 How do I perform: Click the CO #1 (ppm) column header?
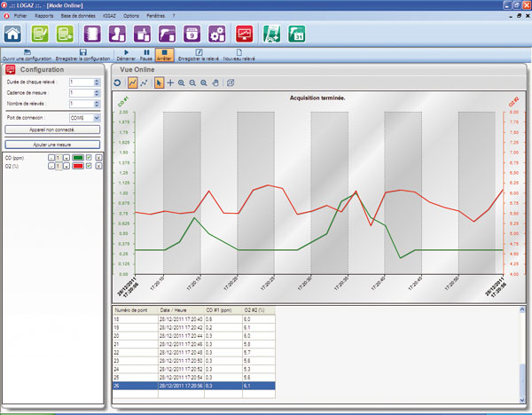click(x=223, y=310)
